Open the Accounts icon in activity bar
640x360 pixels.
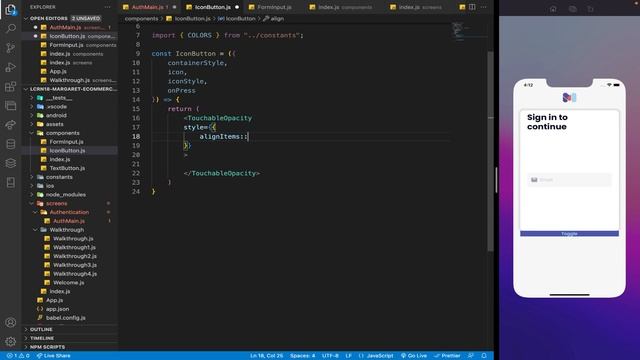[11, 322]
